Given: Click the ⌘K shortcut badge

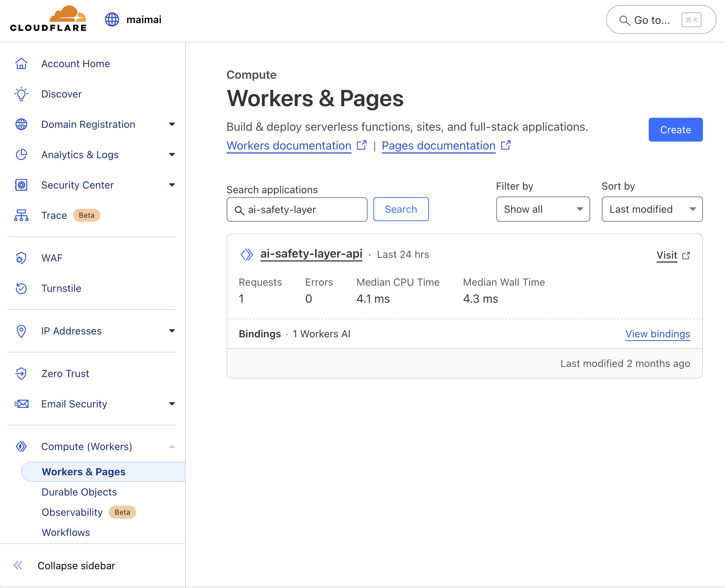Looking at the screenshot, I should click(x=691, y=20).
